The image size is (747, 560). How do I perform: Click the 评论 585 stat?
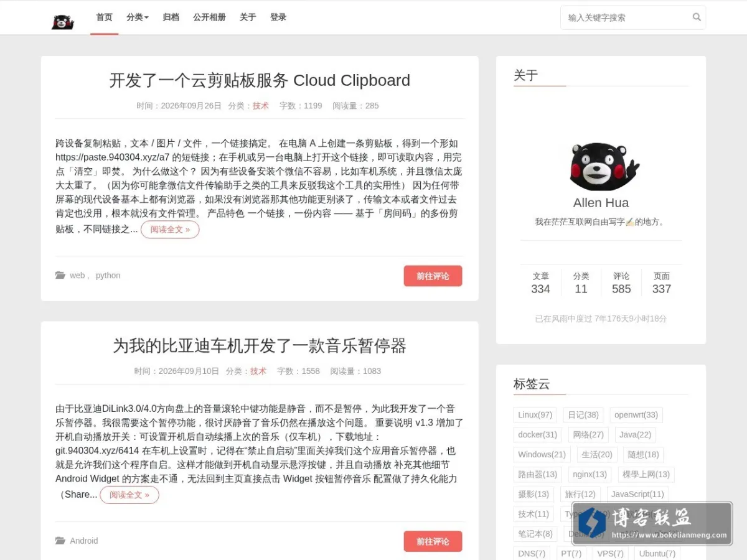[x=621, y=282]
